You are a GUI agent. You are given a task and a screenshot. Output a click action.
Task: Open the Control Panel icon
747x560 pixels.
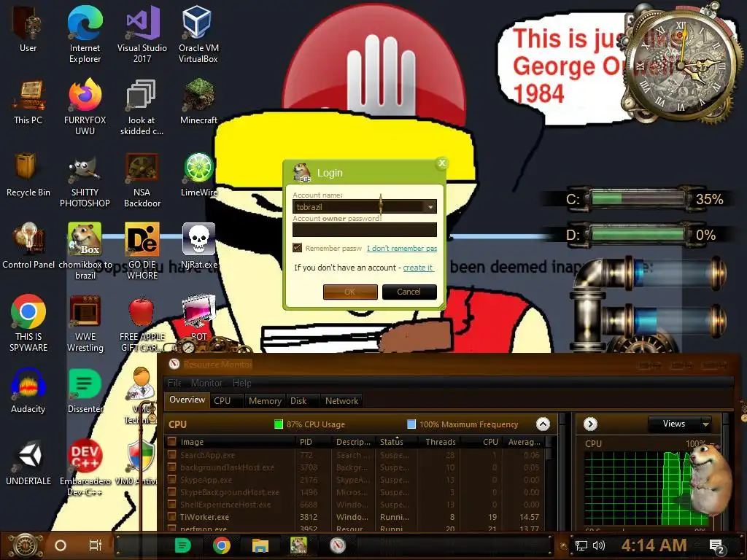(x=28, y=246)
